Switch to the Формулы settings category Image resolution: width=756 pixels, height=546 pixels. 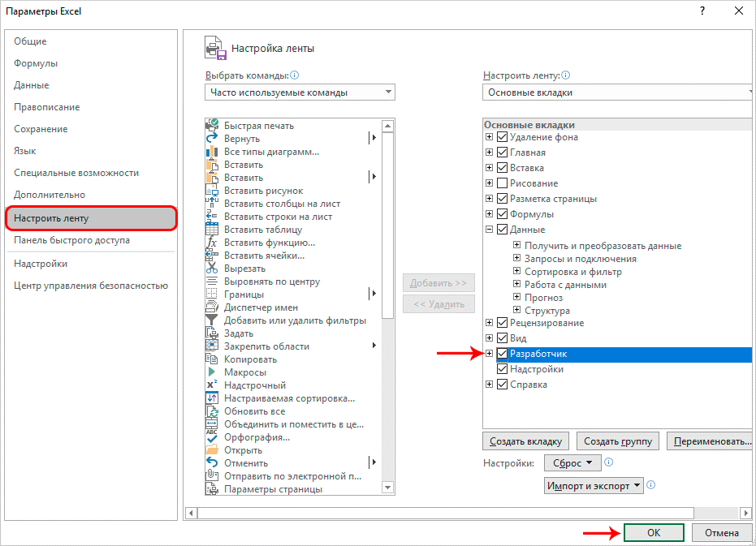coord(36,63)
